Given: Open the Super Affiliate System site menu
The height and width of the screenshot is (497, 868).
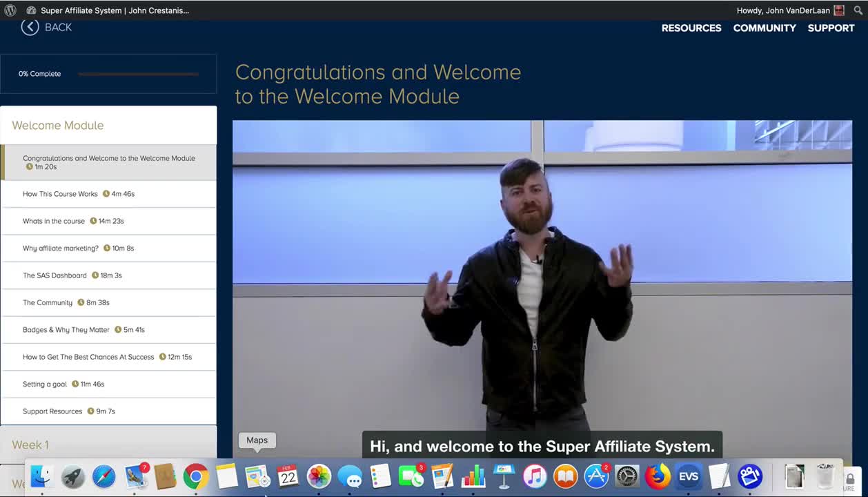Looking at the screenshot, I should coord(108,10).
